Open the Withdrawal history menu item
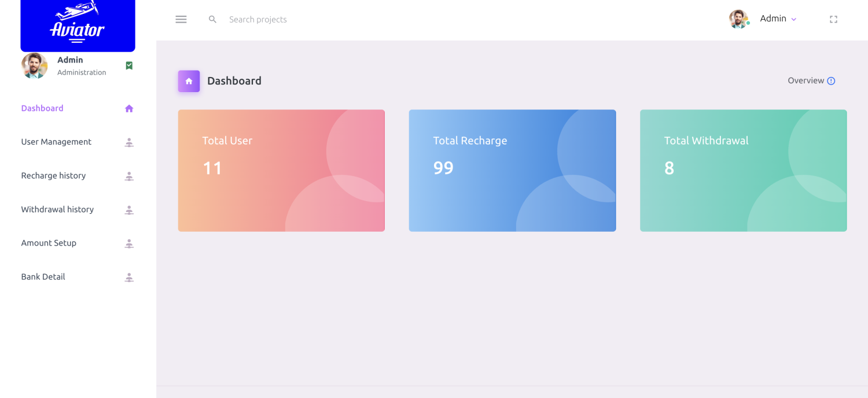 pos(57,209)
